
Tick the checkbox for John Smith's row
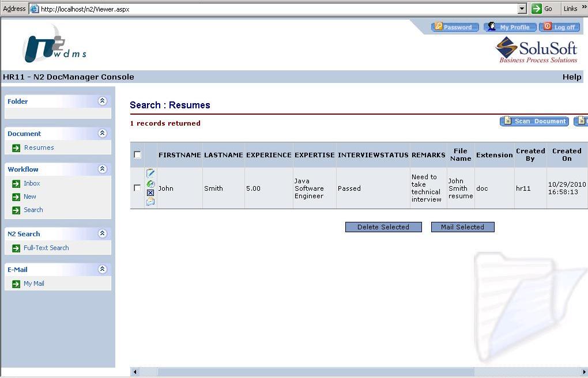pos(138,188)
